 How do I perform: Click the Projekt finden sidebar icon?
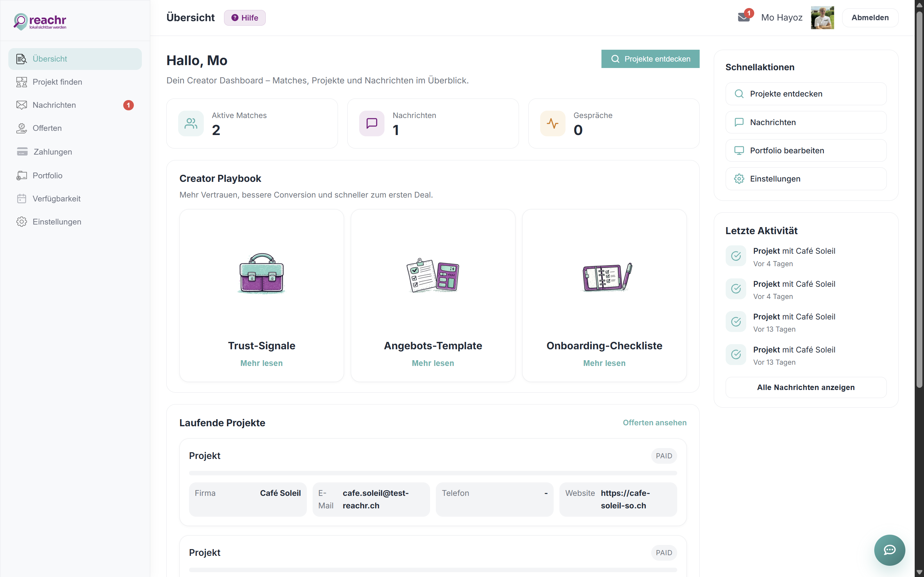[x=22, y=82]
